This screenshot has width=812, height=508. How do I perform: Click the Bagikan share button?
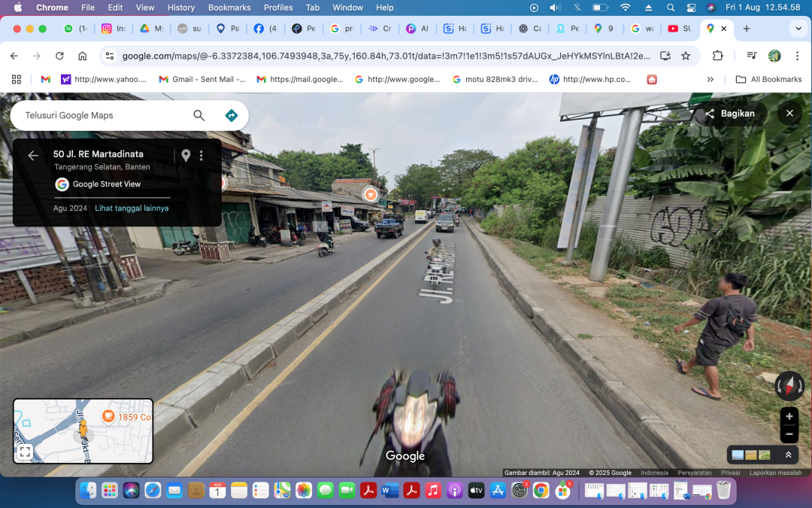point(729,113)
